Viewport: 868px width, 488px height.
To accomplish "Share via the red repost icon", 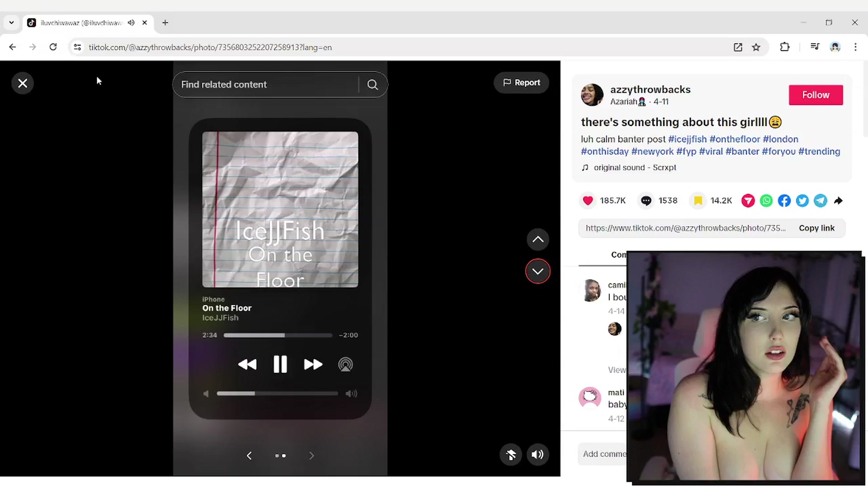I will point(748,201).
